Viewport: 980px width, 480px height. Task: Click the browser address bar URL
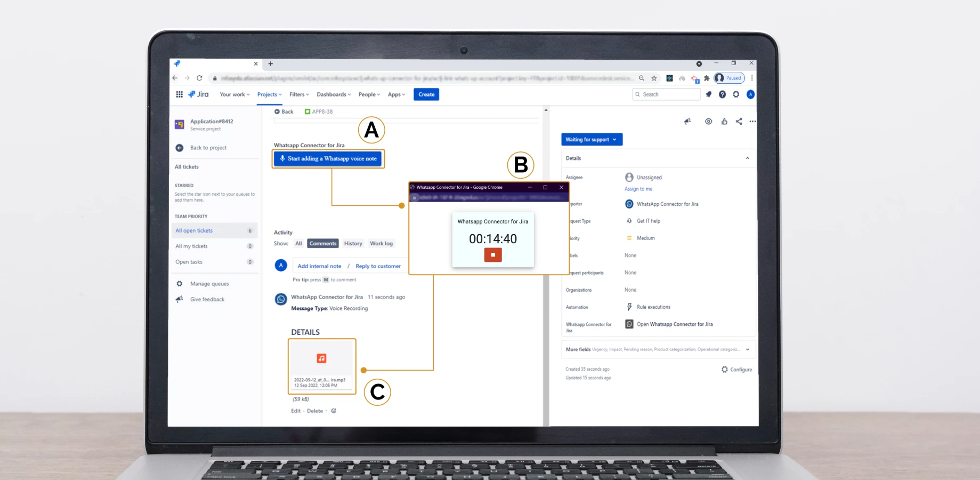click(x=426, y=78)
